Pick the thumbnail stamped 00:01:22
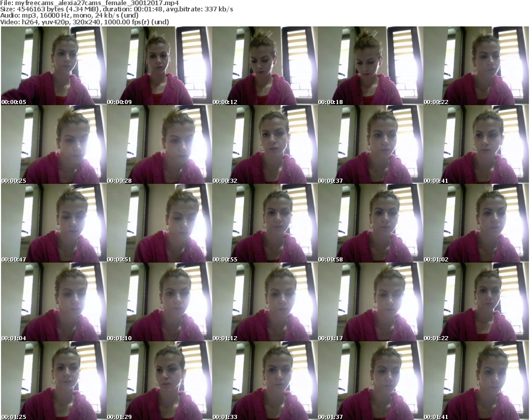The height and width of the screenshot is (420, 530). pyautogui.click(x=476, y=302)
